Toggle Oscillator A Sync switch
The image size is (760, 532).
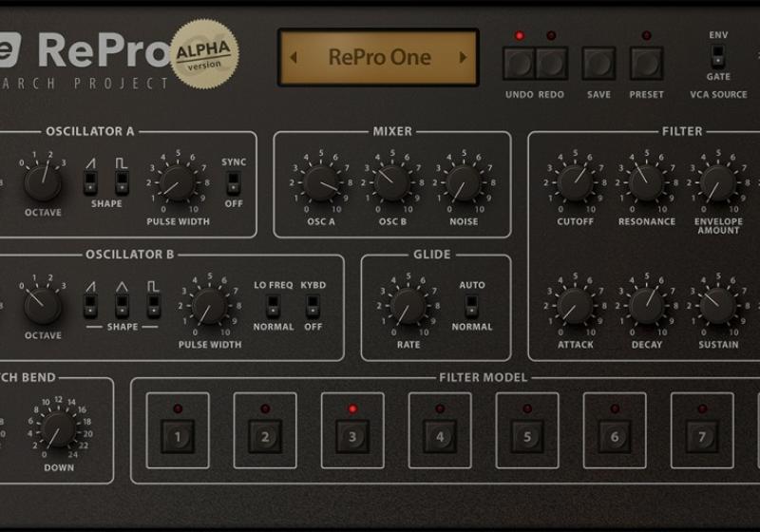(x=234, y=182)
